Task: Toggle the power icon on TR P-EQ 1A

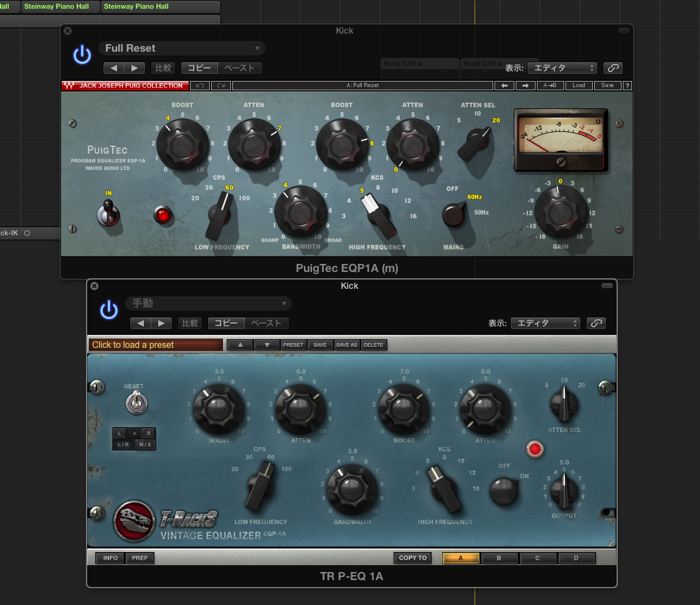Action: [x=109, y=310]
